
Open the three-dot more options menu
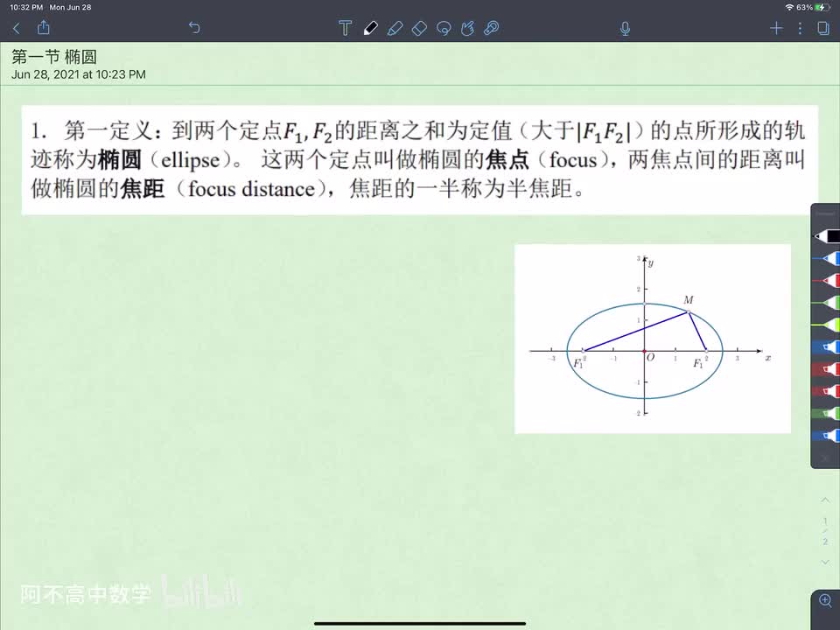(x=800, y=28)
